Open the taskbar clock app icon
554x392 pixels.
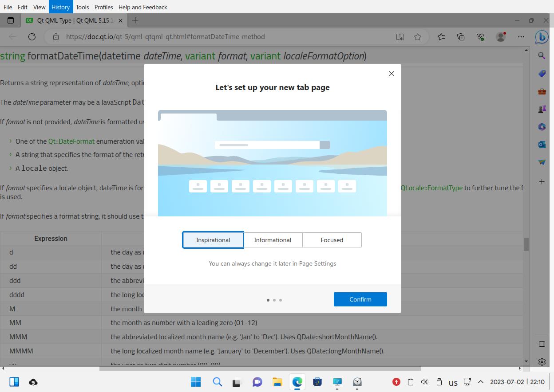[357, 382]
